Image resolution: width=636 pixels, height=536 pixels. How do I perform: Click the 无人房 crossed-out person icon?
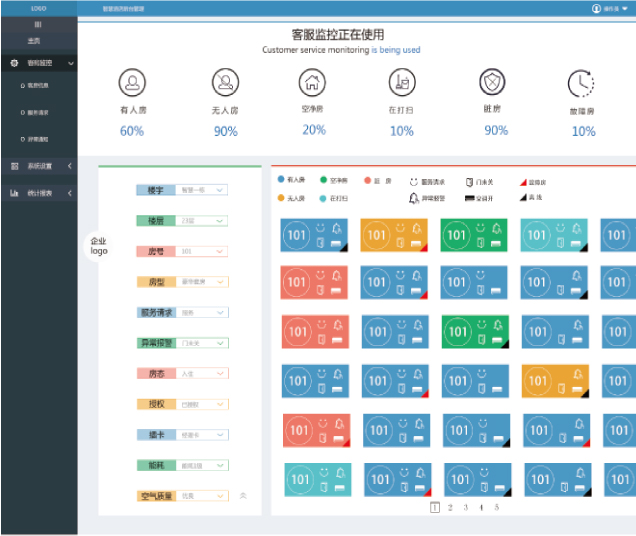pyautogui.click(x=226, y=82)
